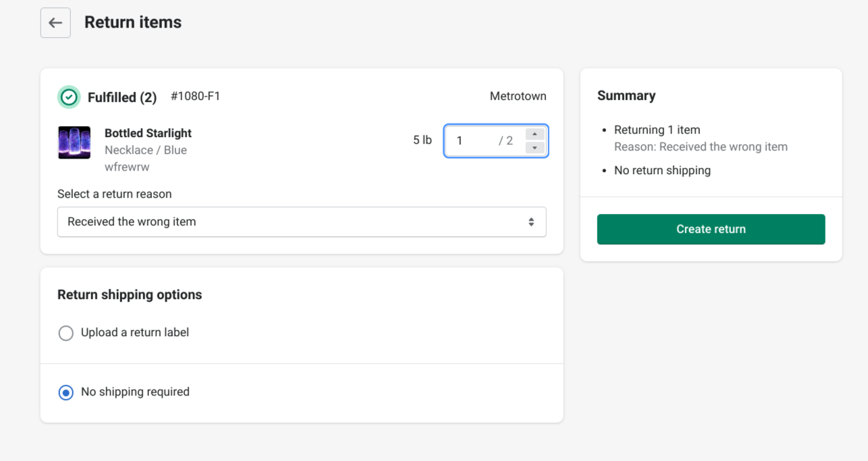Screen dimensions: 868x461
Task: Click the Return items page heading
Action: pyautogui.click(x=133, y=22)
